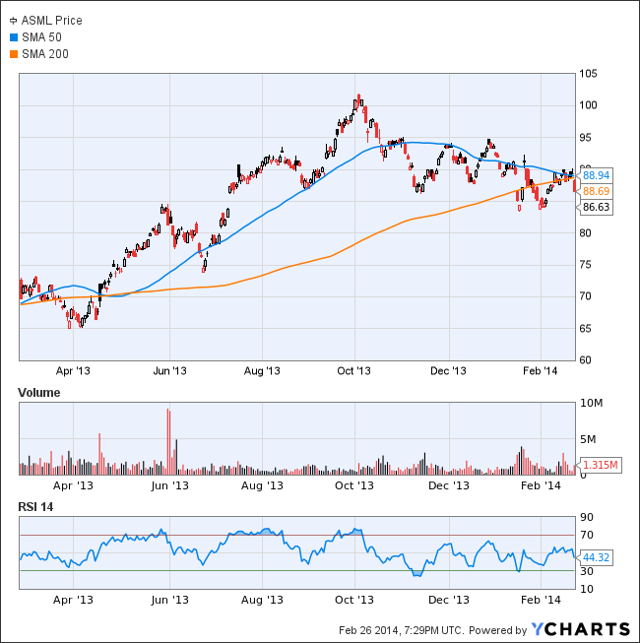Click the red 1.315M volume value tag
This screenshot has height=643, width=640.
[600, 465]
